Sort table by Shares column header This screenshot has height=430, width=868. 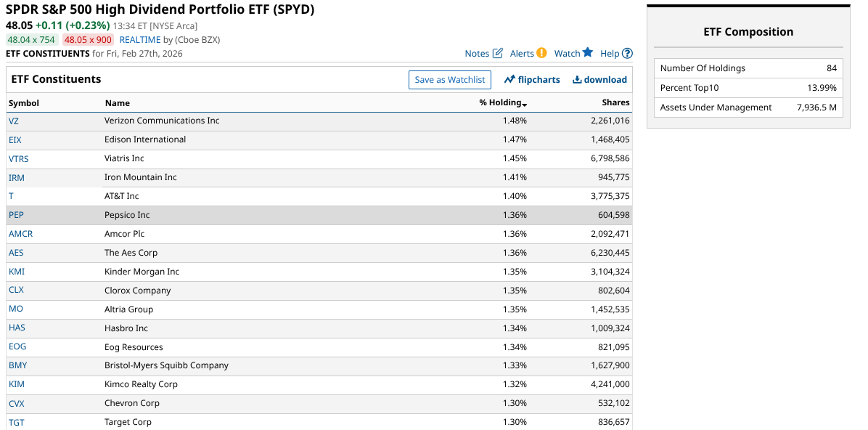[x=615, y=103]
